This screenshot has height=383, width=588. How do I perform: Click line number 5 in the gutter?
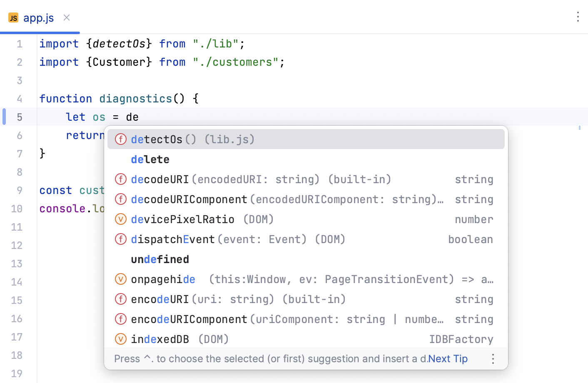(19, 117)
